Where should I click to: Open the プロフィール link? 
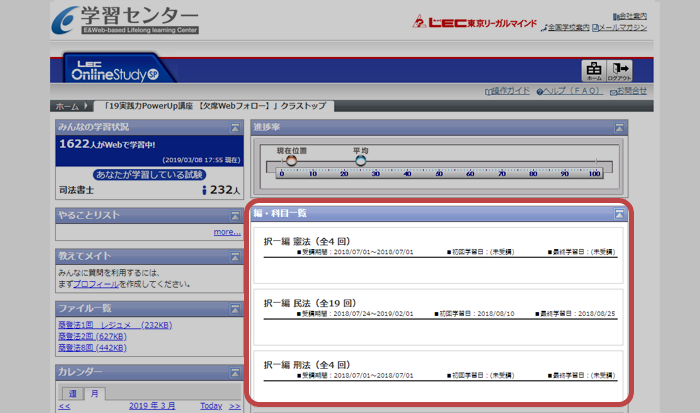[x=96, y=284]
